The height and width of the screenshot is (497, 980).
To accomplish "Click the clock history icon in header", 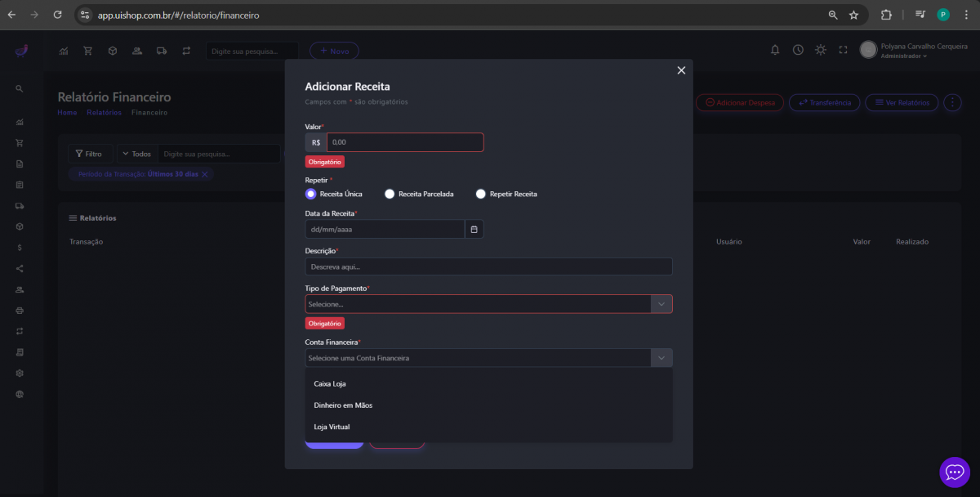I will click(x=798, y=50).
